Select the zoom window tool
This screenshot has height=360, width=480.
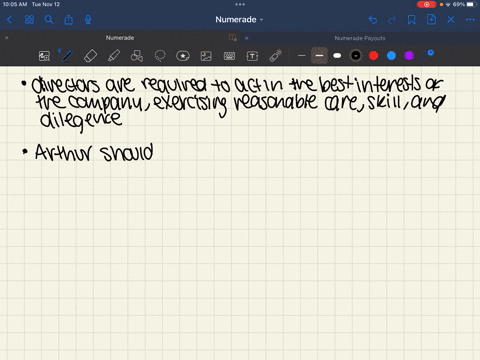coord(44,56)
